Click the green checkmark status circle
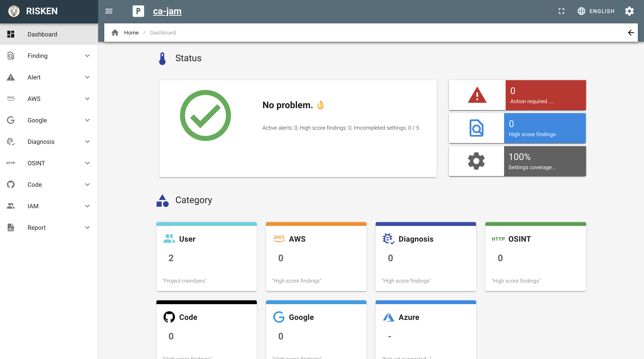 [205, 116]
